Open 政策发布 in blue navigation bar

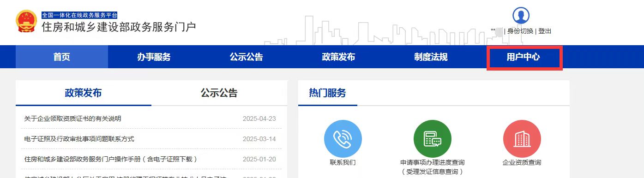[x=338, y=57]
